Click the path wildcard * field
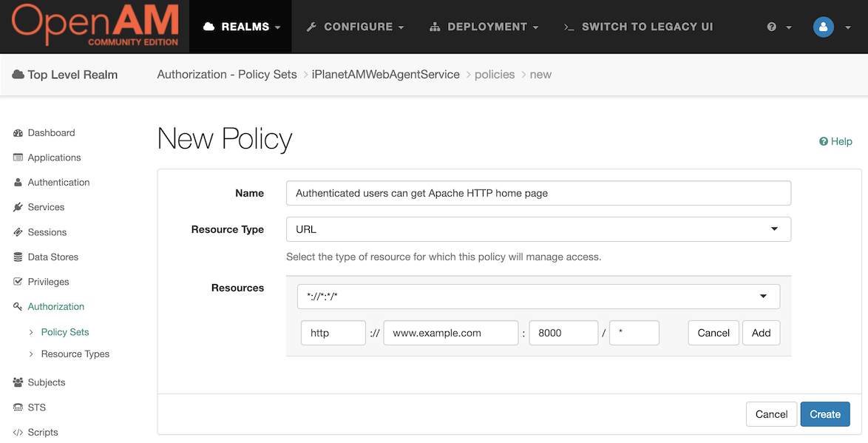The image size is (868, 443). coord(634,333)
